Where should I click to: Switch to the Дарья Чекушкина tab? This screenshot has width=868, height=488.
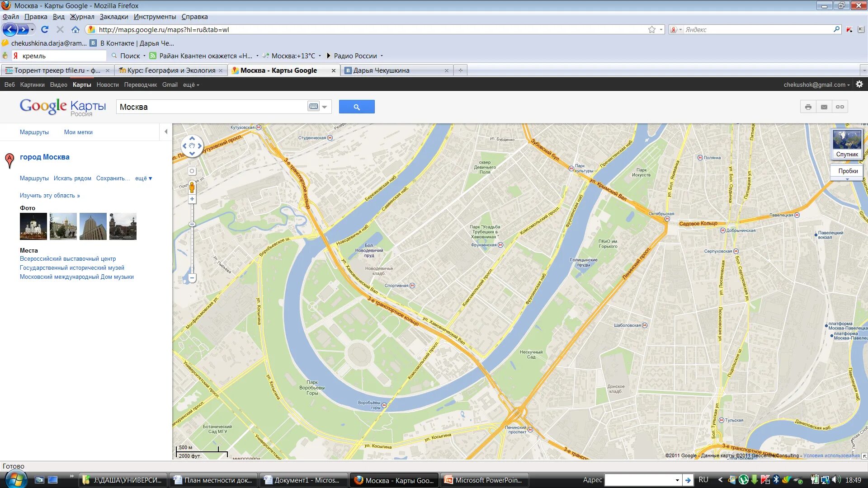pos(396,70)
